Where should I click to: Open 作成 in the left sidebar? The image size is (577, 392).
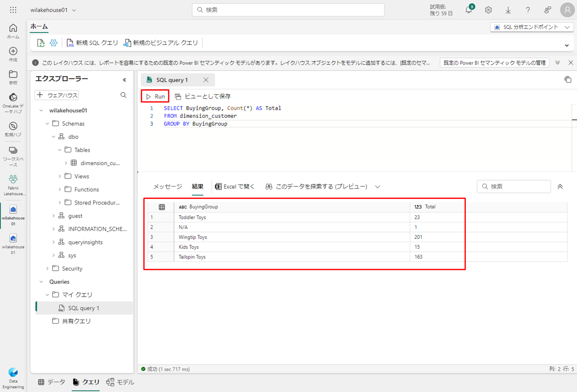13,54
